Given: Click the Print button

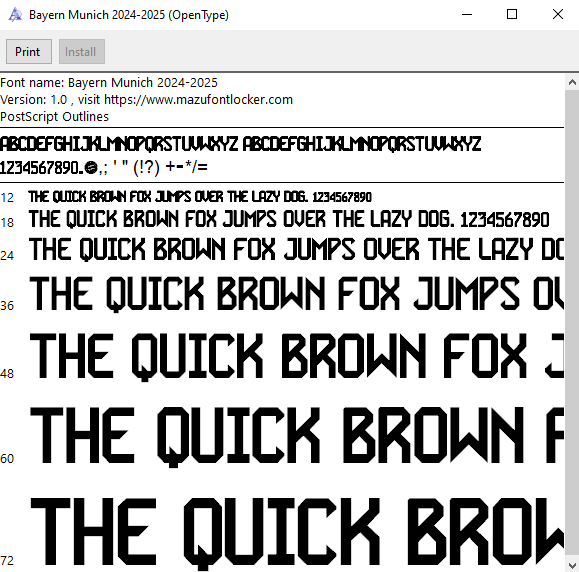Looking at the screenshot, I should click(29, 52).
